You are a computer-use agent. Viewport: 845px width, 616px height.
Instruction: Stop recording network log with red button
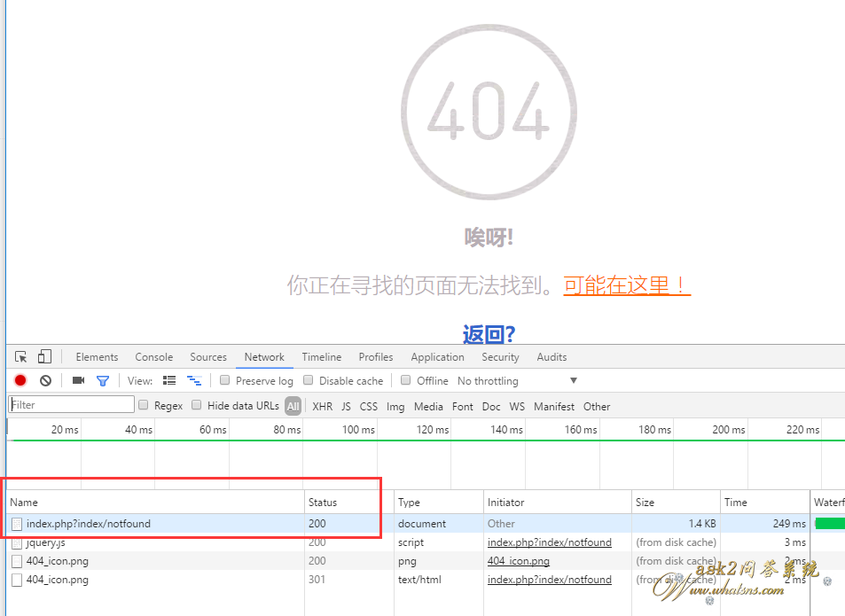(20, 381)
